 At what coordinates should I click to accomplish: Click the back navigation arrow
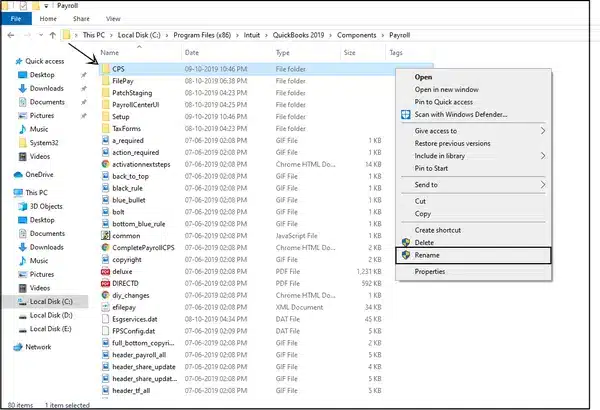tap(11, 35)
